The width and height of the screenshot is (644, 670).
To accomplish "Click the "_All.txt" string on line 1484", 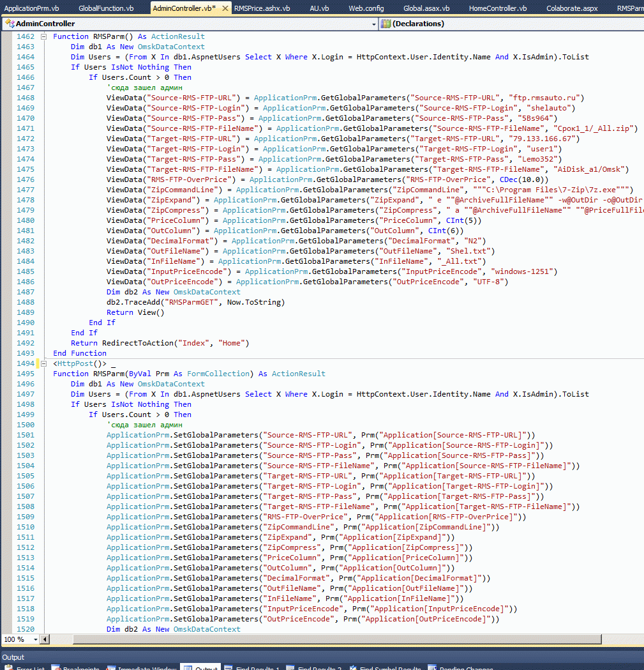I will [459, 261].
